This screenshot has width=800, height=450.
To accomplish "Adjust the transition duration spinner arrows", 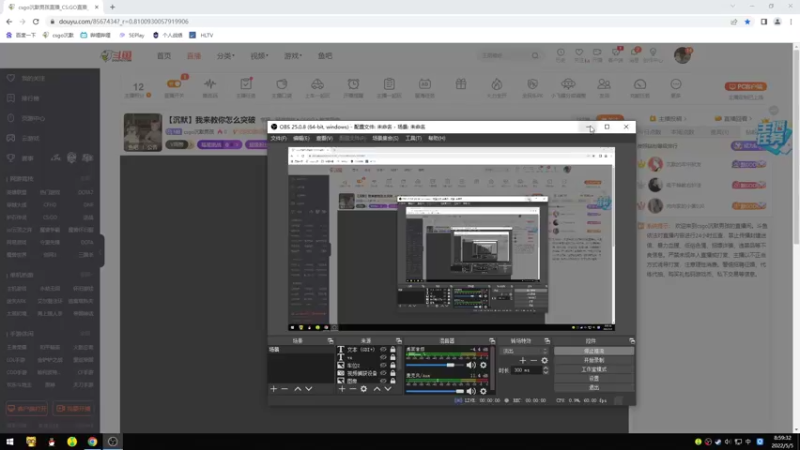I will coord(545,370).
